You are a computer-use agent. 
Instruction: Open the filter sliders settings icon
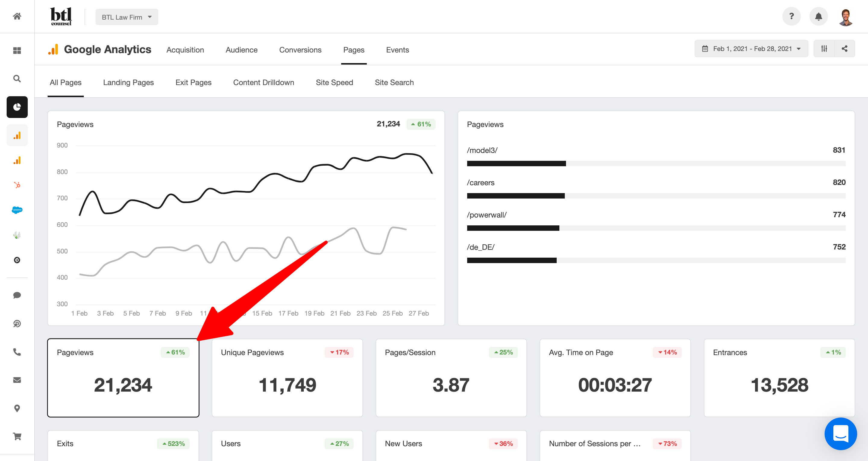pos(824,49)
